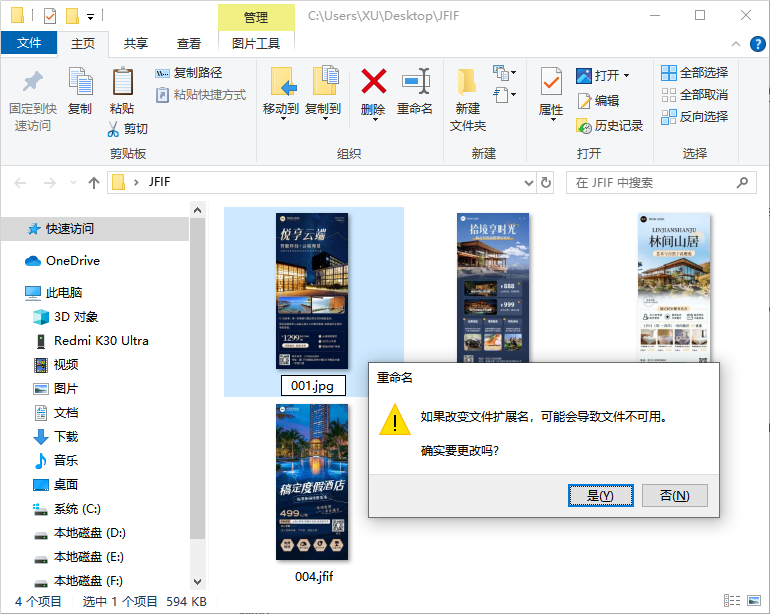Viewport: 770px width, 614px height.
Task: Click the search box for JFIF folder
Action: [652, 183]
